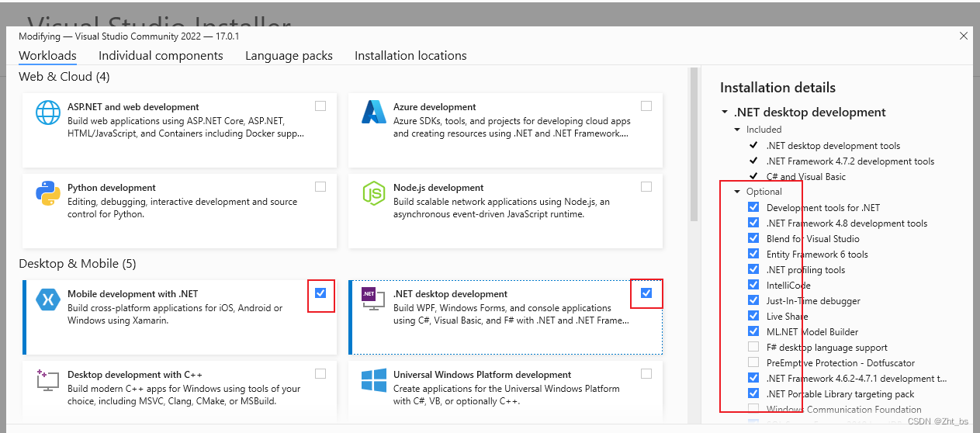Click the Desktop & Mobile (5) heading

(x=78, y=264)
